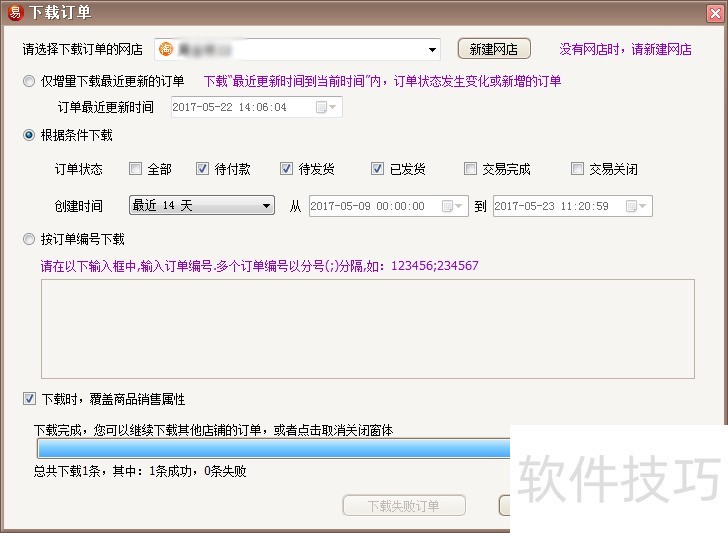This screenshot has height=533, width=728.
Task: Click the purple 下载"最近更新时间到当前时间" description
Action: (x=382, y=81)
